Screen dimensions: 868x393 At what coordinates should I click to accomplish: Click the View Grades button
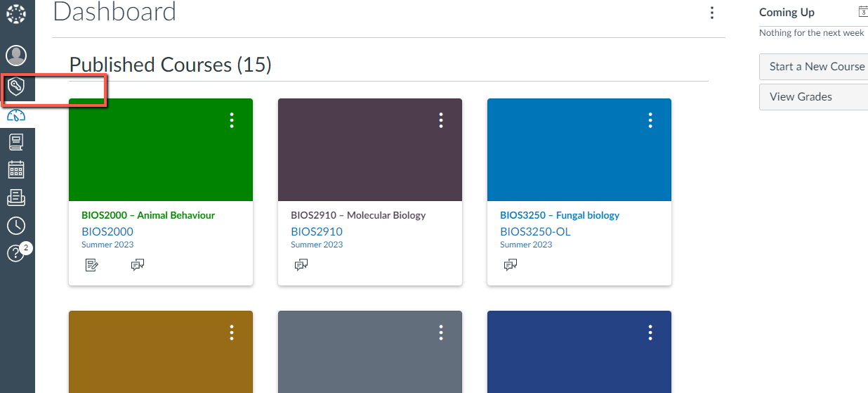(x=814, y=97)
